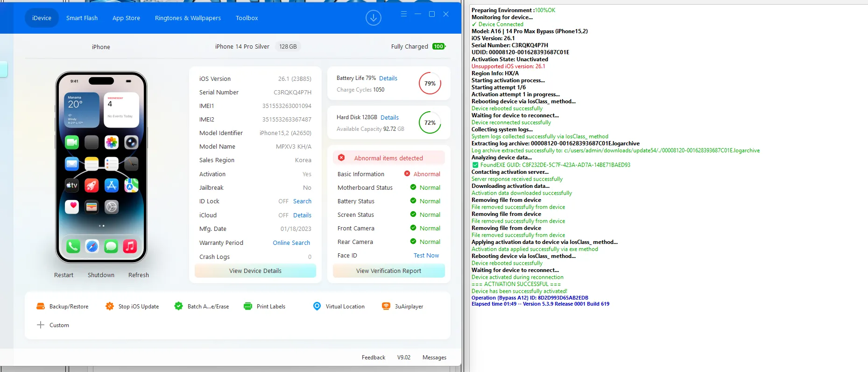Open Hard Disk Details link
Viewport: 868px width, 372px height.
(x=389, y=118)
